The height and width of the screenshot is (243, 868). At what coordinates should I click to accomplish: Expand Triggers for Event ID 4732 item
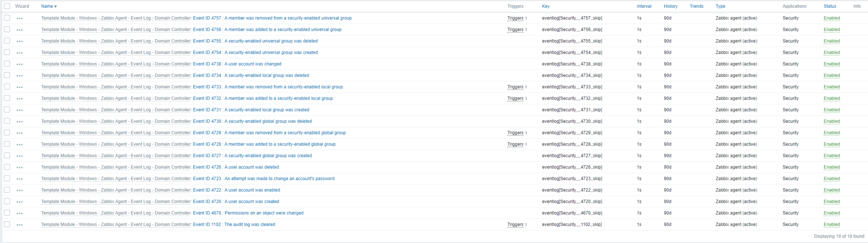tap(515, 99)
